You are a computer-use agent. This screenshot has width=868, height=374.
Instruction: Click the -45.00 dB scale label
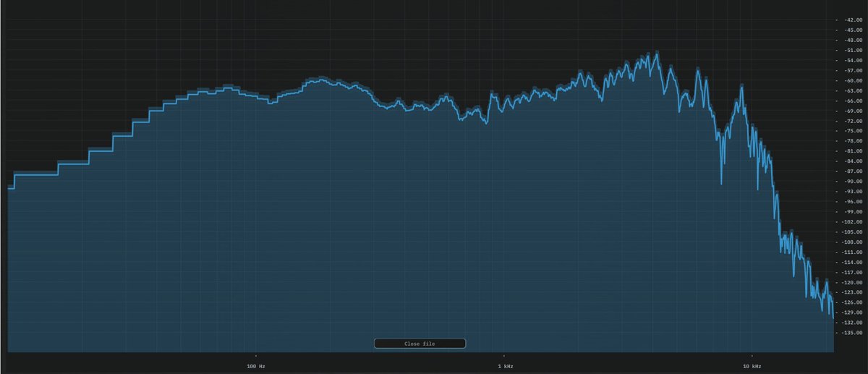click(x=852, y=30)
